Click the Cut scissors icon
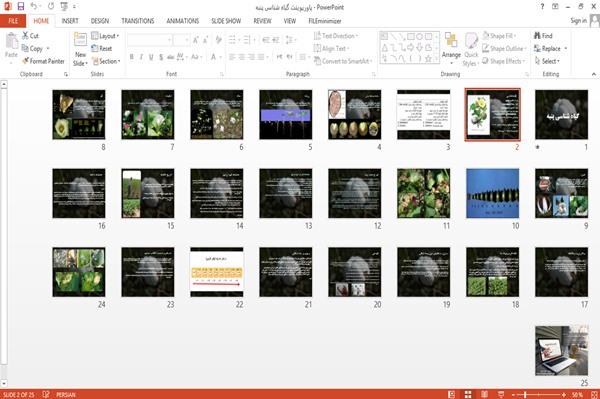The height and width of the screenshot is (399, 600). click(x=26, y=36)
